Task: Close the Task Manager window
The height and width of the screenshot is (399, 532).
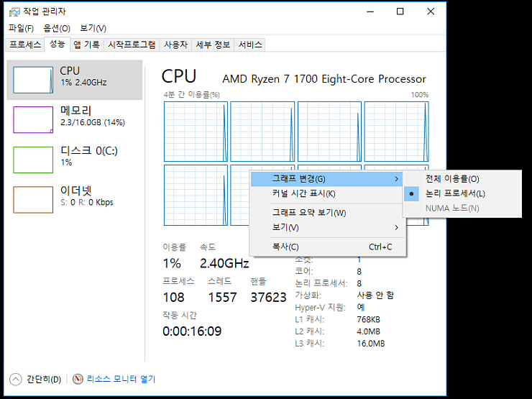Action: (431, 12)
